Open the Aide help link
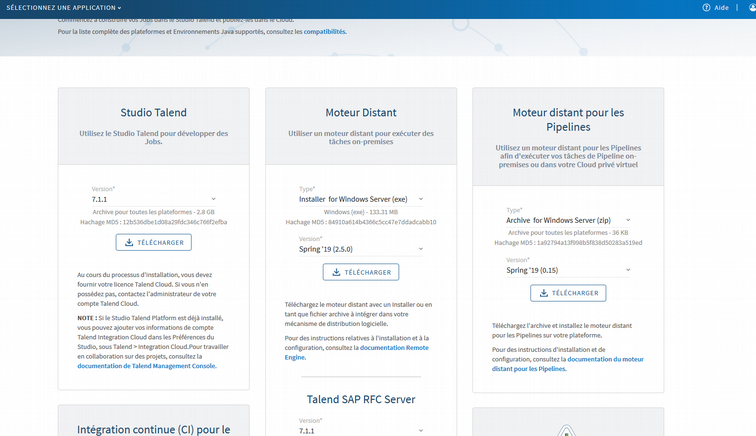 pyautogui.click(x=721, y=8)
